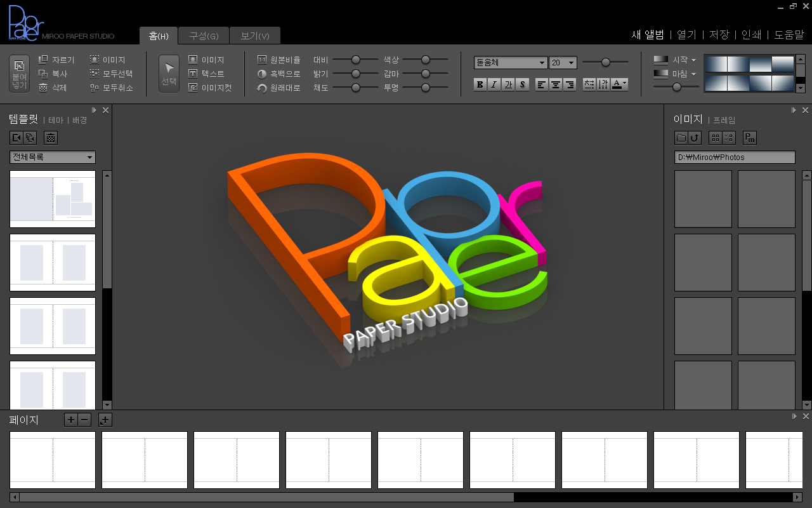The width and height of the screenshot is (812, 508).
Task: Click the template panel's stacked pages icon
Action: [30, 137]
